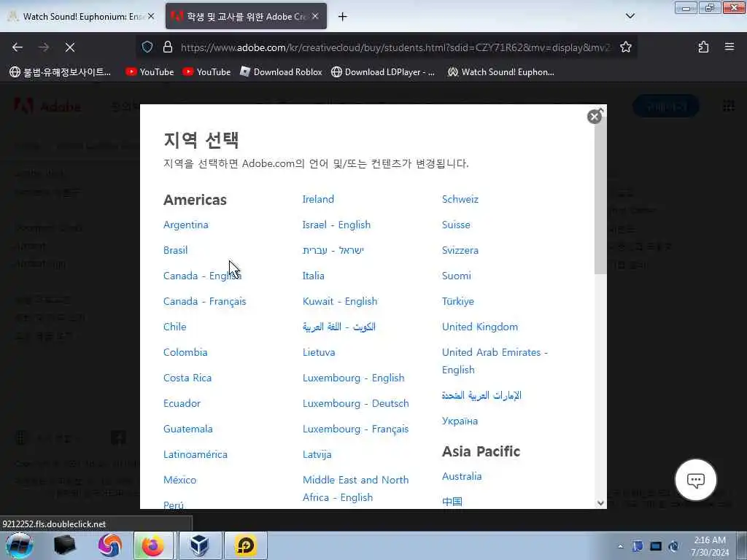747x560 pixels.
Task: Stop loading the page
Action: pyautogui.click(x=70, y=47)
